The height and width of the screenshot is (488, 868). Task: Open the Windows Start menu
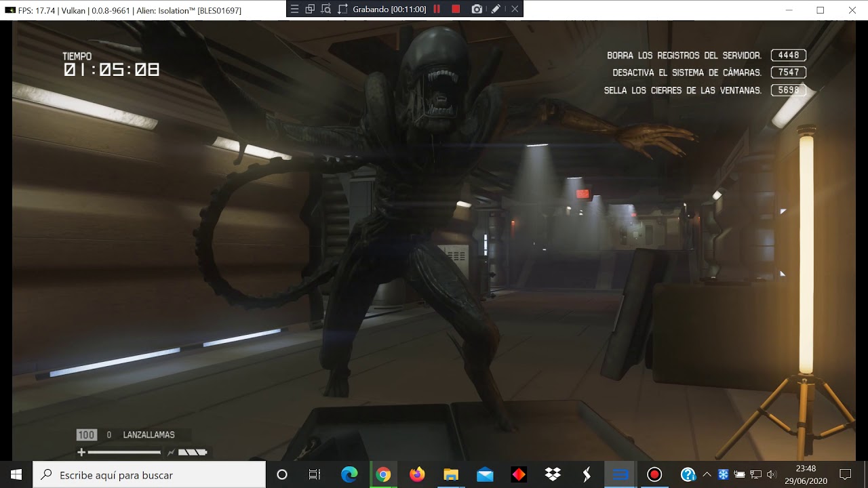point(16,474)
